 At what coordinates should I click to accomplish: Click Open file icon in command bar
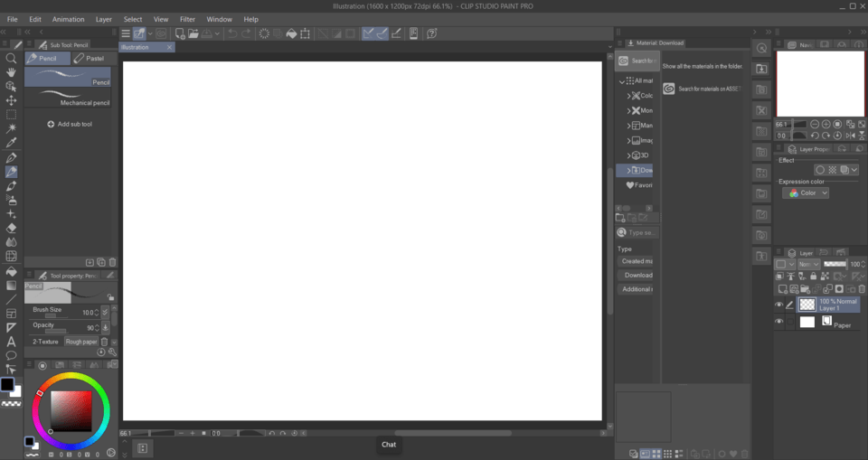click(193, 33)
